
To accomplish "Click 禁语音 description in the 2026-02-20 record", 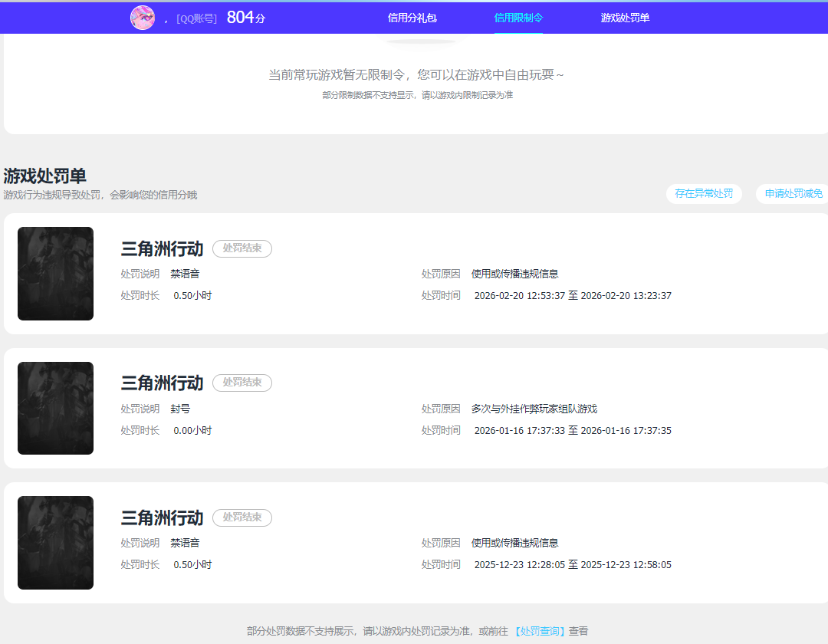I will (185, 274).
